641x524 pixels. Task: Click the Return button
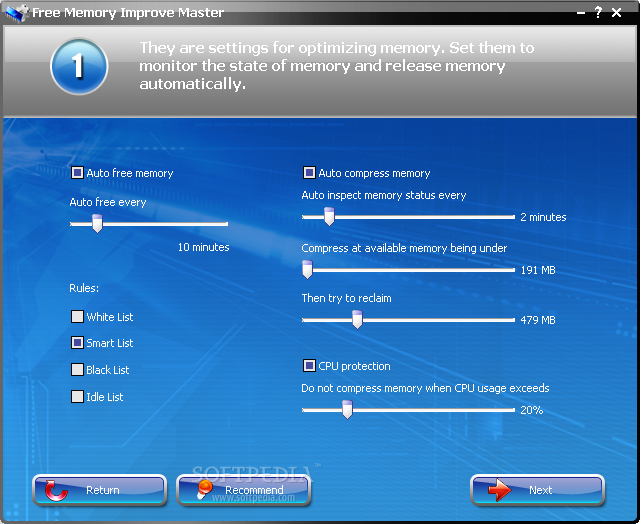click(x=99, y=490)
